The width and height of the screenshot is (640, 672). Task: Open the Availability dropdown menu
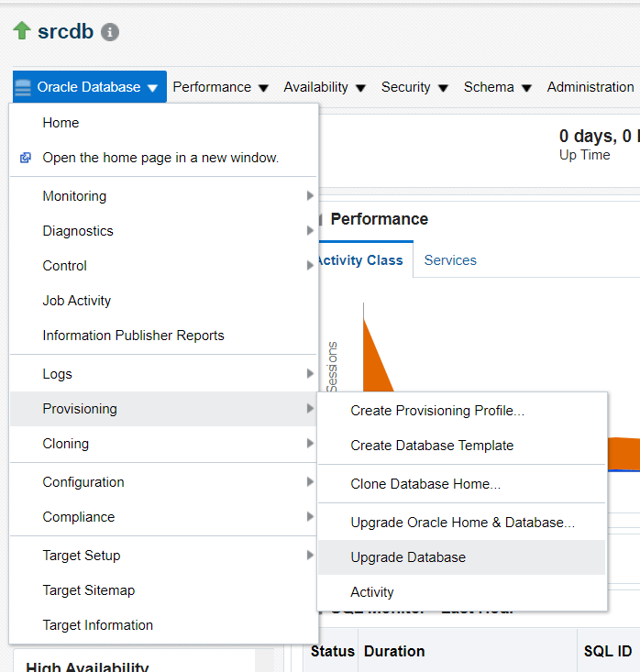tap(324, 87)
